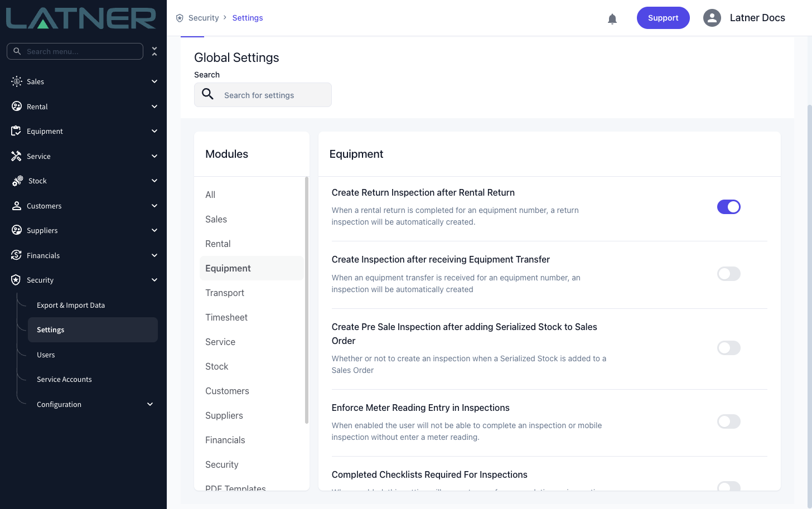This screenshot has height=509, width=812.
Task: Click the Security breadcrumb text
Action: [x=204, y=18]
